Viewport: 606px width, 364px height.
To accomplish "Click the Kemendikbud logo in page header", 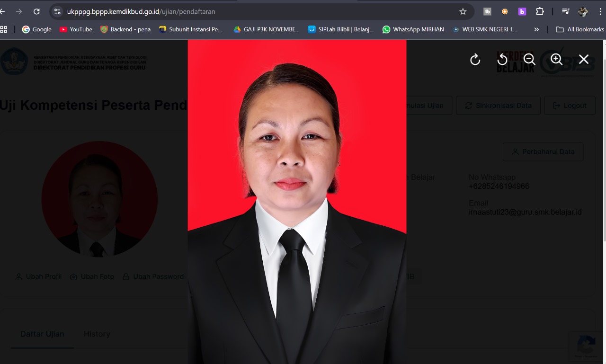I will tap(14, 61).
